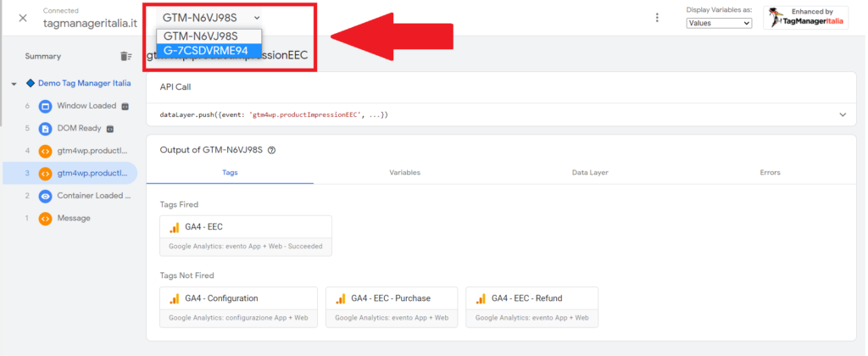The height and width of the screenshot is (356, 868).
Task: Click the help icon beside Output of GTM-N6VJ98S
Action: (271, 150)
